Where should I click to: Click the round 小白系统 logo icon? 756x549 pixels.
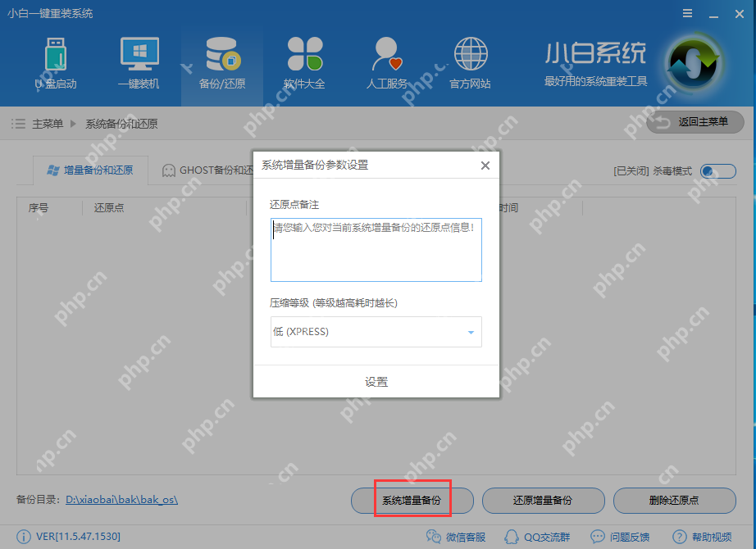[x=694, y=63]
